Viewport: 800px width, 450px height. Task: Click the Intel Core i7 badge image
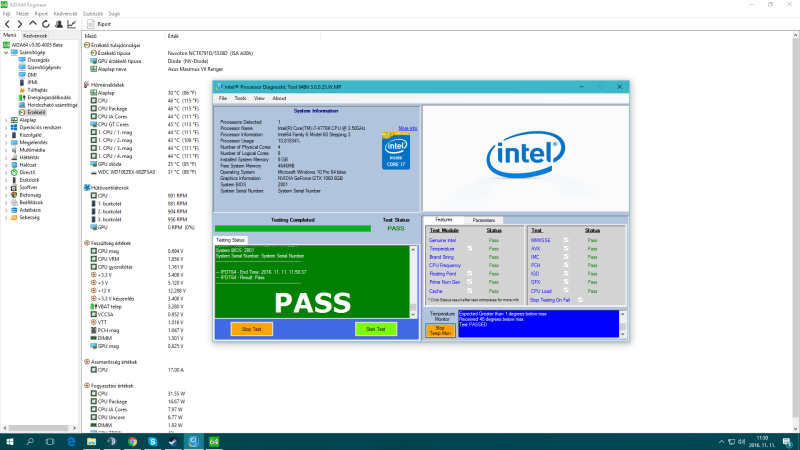tap(396, 151)
